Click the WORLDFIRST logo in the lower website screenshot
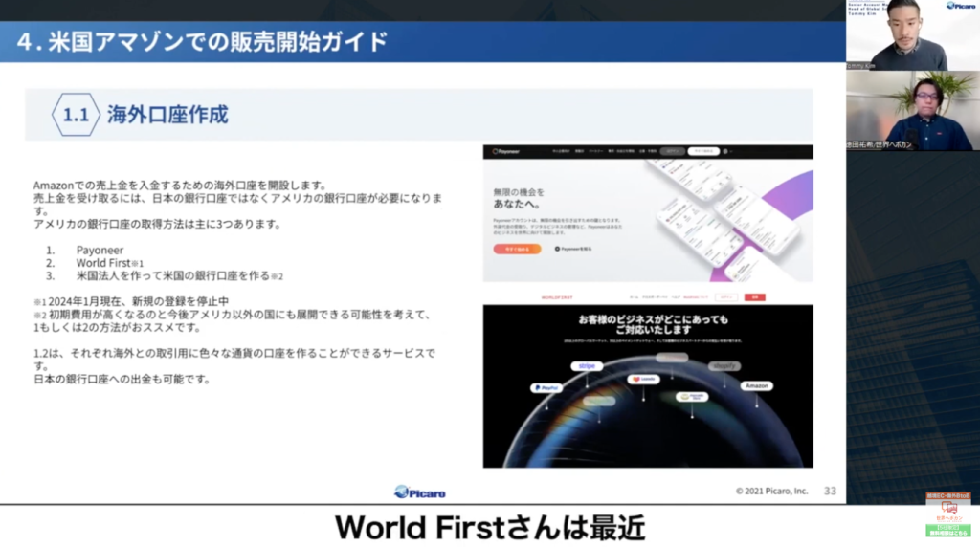The image size is (980, 547). 556,297
